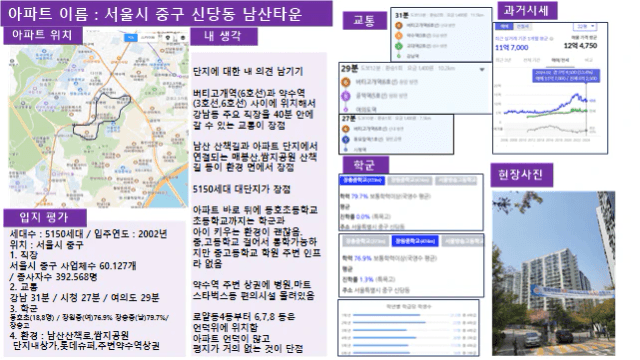Click the line-6 버티고개역 icon in 27분 route
The height and width of the screenshot is (360, 640).
[x=346, y=129]
